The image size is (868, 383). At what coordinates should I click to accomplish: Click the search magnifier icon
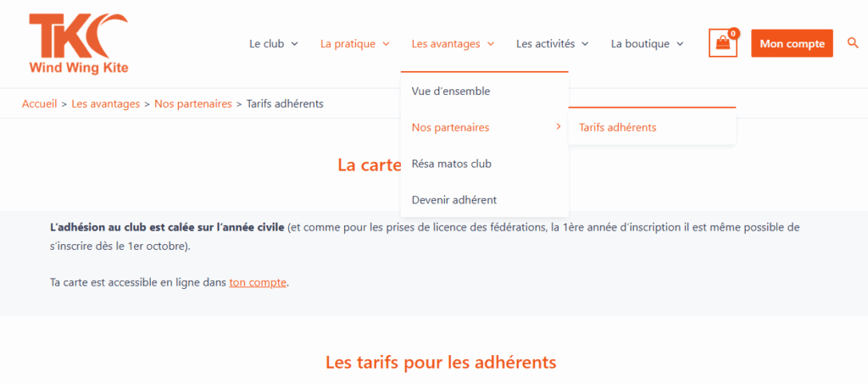pos(853,43)
